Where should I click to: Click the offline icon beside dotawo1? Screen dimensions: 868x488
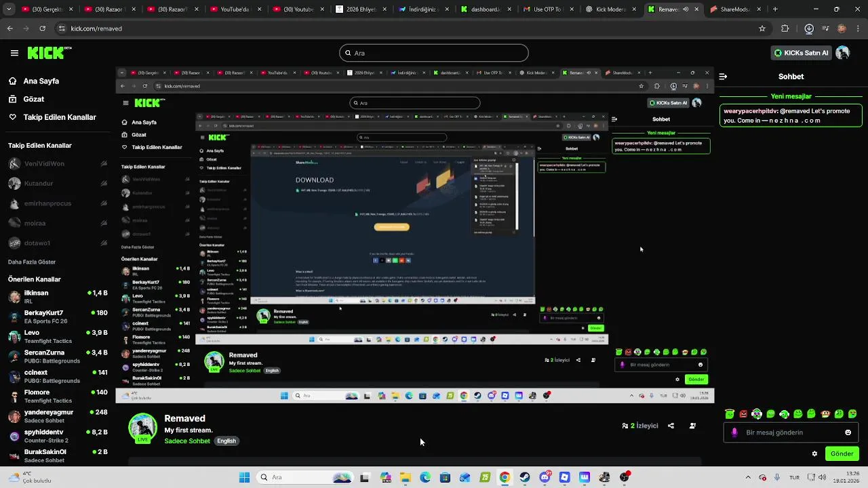pos(104,243)
